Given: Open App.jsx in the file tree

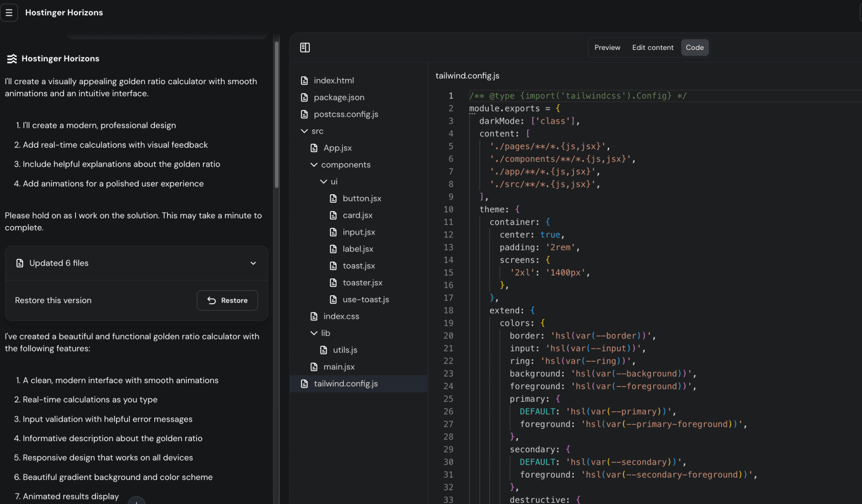Looking at the screenshot, I should pos(337,148).
